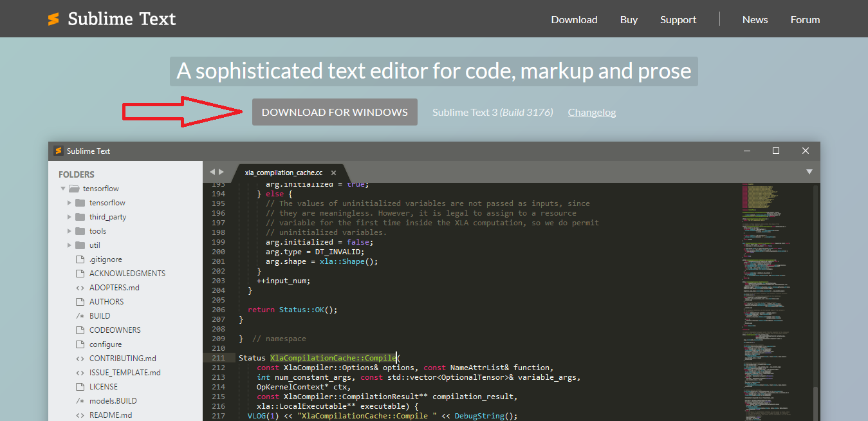Click the back navigation arrow above the editor
Screen dimensions: 868x421
click(x=213, y=172)
